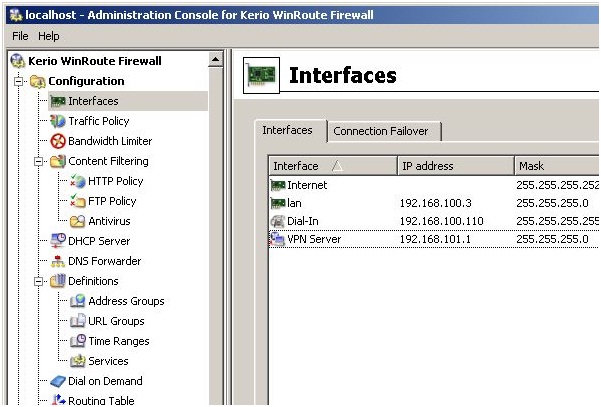Click the Antivirus icon
Image resolution: width=601 pixels, height=407 pixels.
[x=78, y=221]
